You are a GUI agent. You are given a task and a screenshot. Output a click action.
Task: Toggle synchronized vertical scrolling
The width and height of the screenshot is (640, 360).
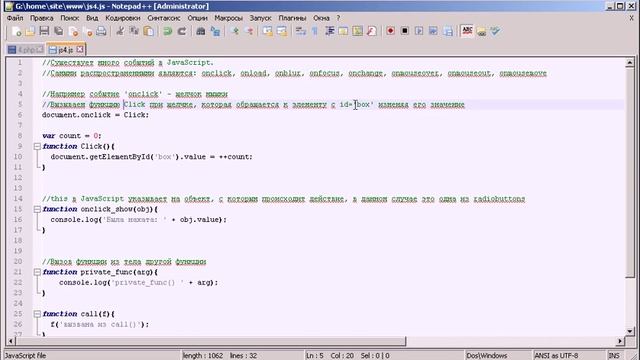click(268, 31)
